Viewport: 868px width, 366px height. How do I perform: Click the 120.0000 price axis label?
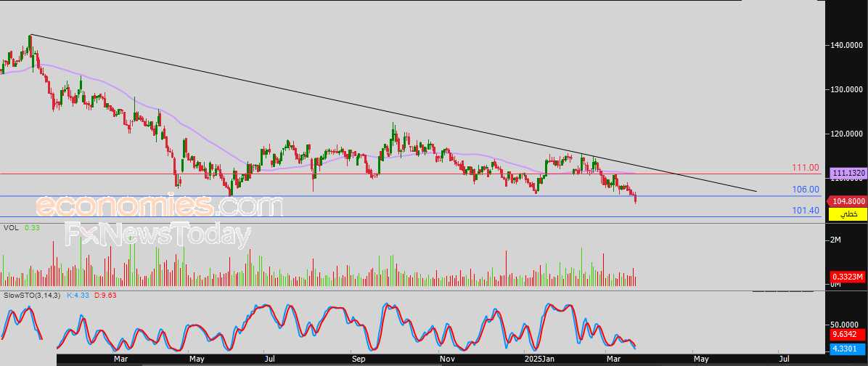(847, 134)
